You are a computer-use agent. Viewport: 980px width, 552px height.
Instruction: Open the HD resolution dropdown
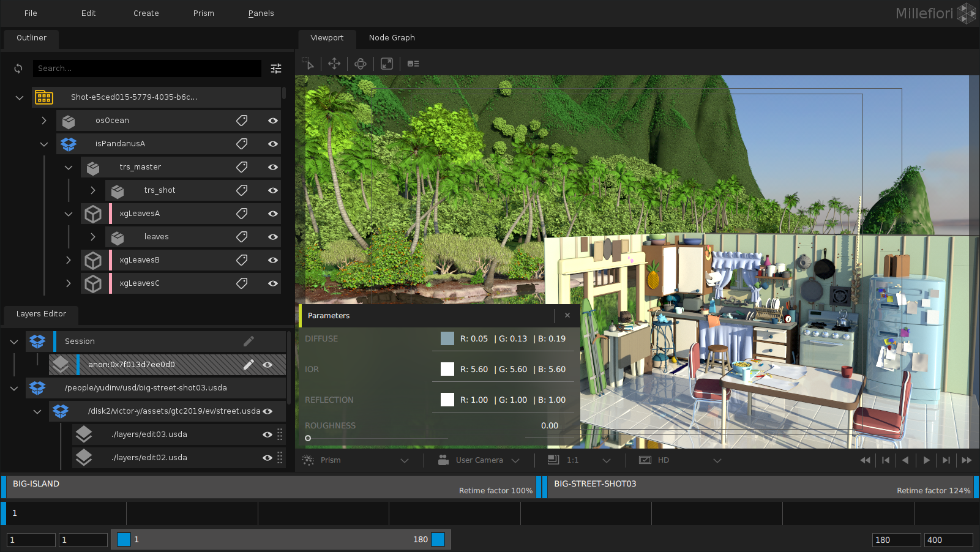(x=680, y=460)
